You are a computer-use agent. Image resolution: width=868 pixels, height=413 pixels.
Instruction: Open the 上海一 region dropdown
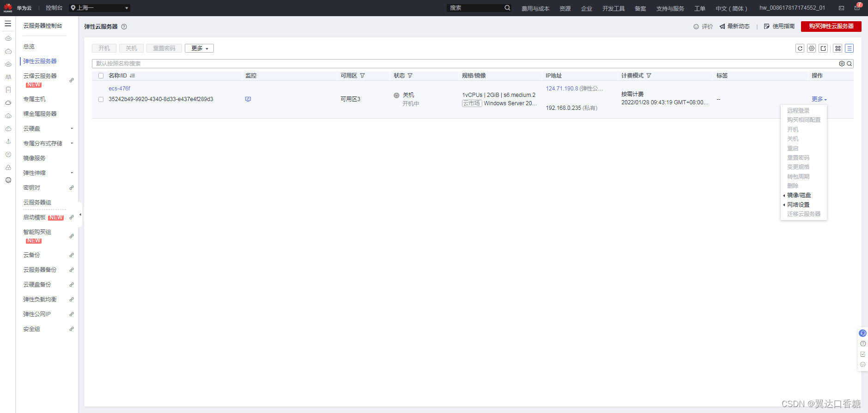(x=99, y=8)
